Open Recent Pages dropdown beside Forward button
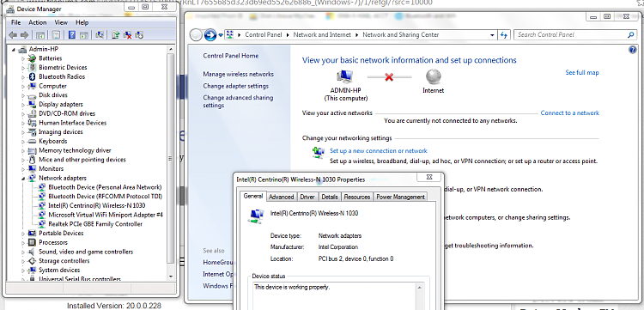This screenshot has width=644, height=310. [221, 35]
